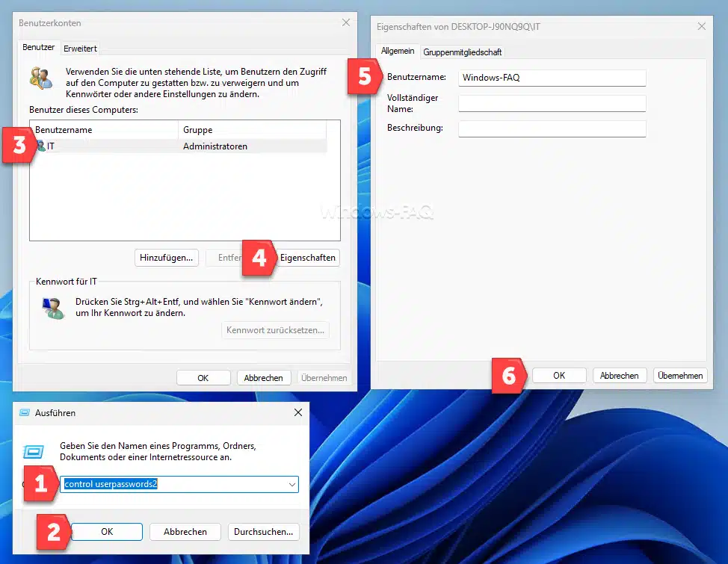Click Abbrechen in Benutzerkonten window
The width and height of the screenshot is (728, 564).
pyautogui.click(x=264, y=378)
